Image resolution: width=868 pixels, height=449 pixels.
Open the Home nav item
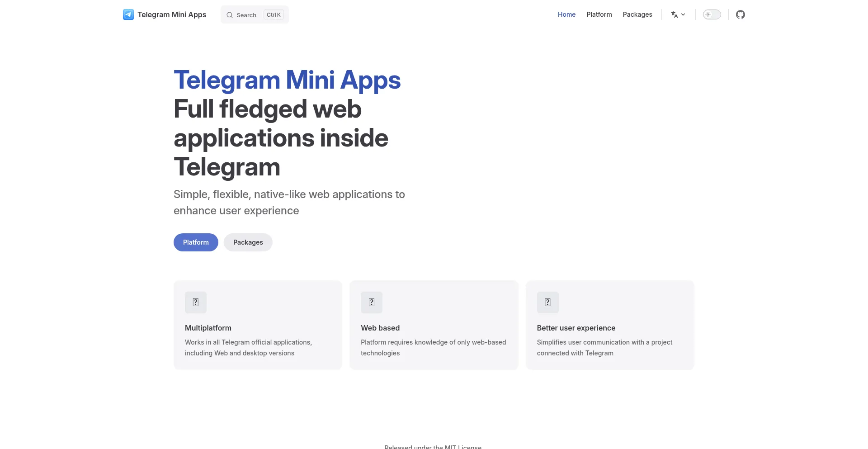pos(566,14)
